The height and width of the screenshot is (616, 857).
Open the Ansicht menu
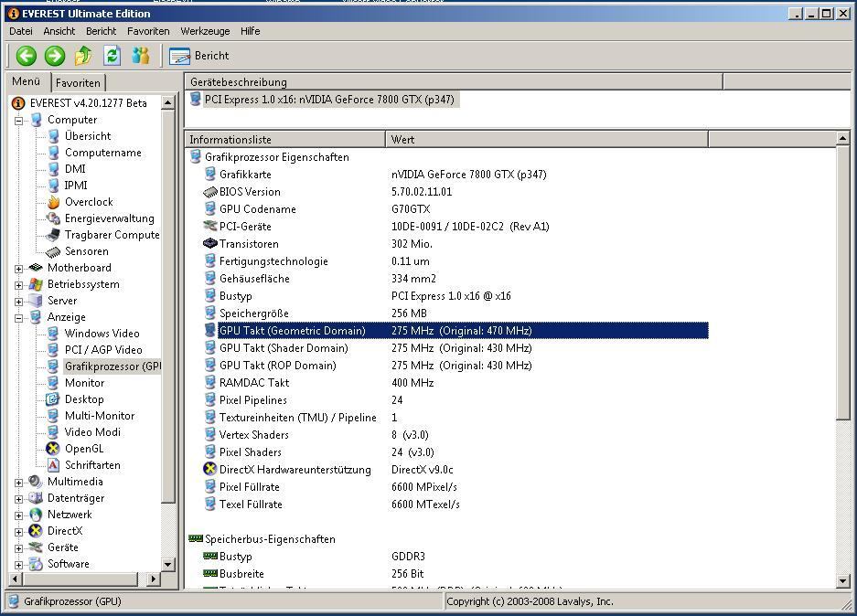click(59, 31)
